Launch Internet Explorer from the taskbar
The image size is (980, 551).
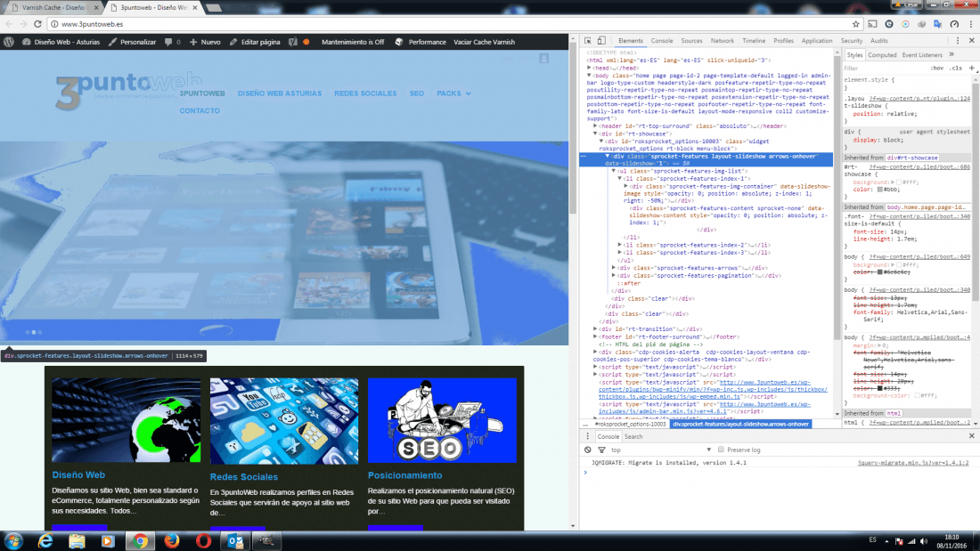pyautogui.click(x=45, y=541)
